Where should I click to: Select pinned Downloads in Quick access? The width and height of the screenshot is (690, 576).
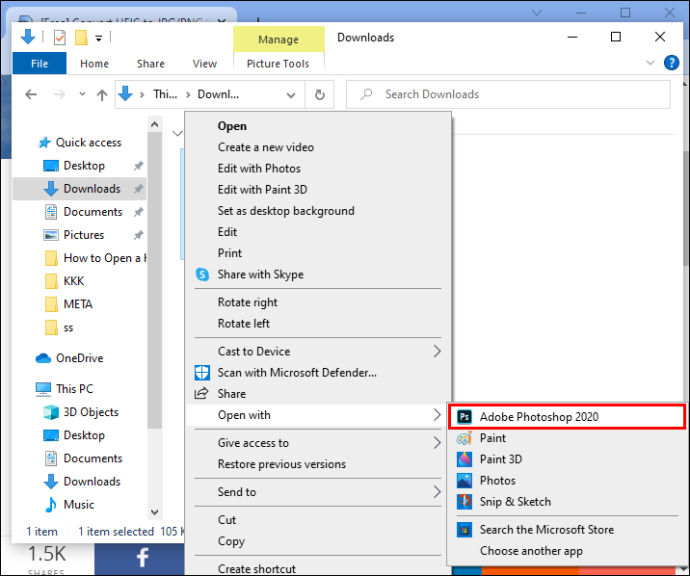click(x=79, y=189)
